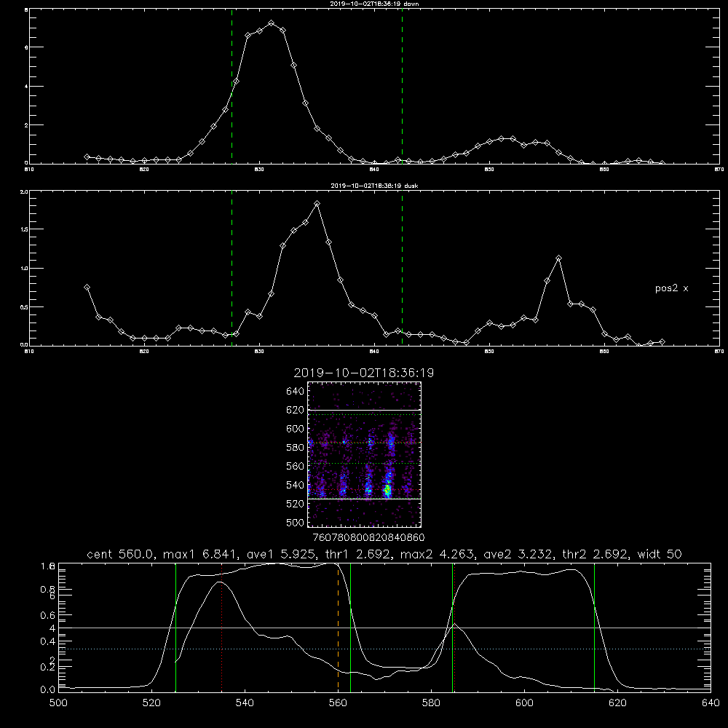Viewport: 728px width, 728px height.
Task: Click the '1.5' y-axis label of dusk plot
Action: (25, 229)
